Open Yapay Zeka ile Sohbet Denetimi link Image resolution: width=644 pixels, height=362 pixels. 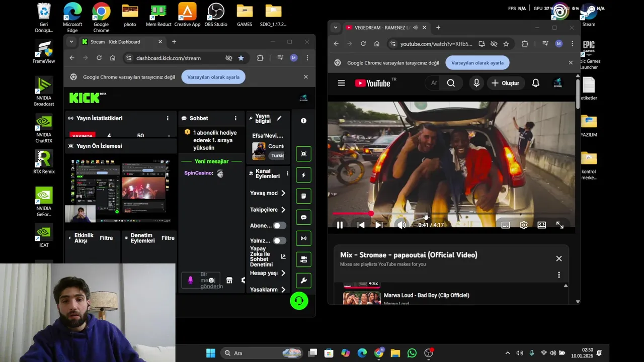tap(267, 257)
